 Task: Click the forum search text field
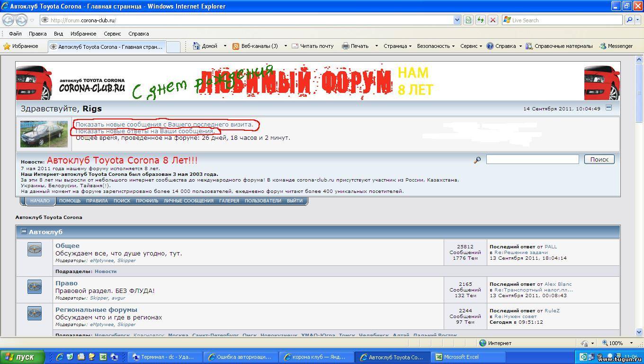532,159
